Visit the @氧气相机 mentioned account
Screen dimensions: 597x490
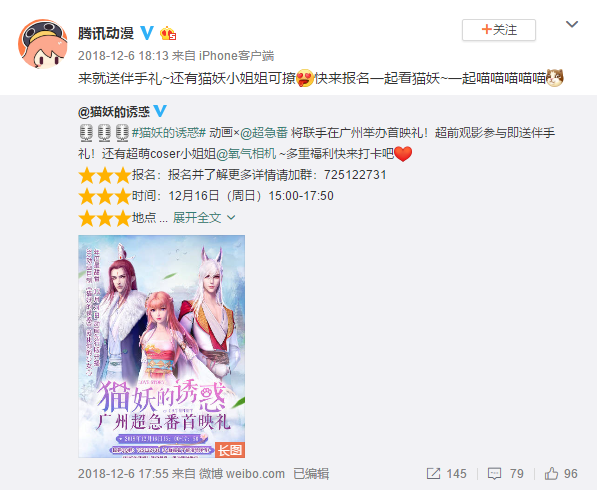click(x=246, y=154)
